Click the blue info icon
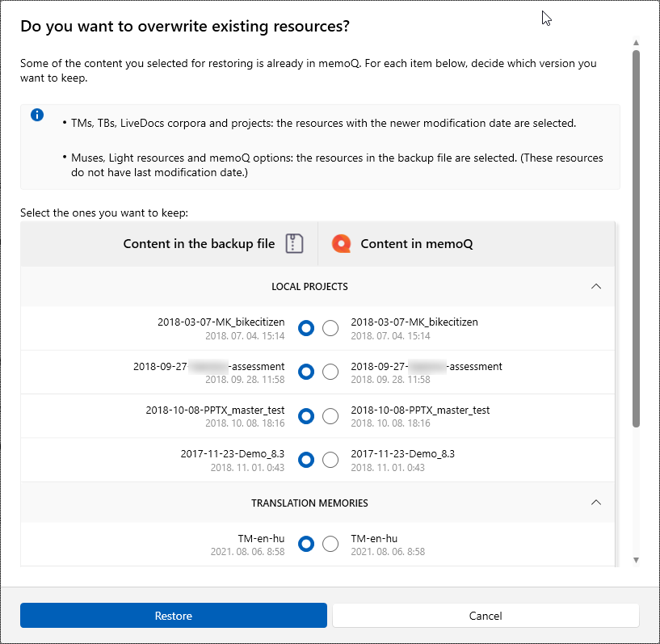The image size is (660, 644). point(37,115)
